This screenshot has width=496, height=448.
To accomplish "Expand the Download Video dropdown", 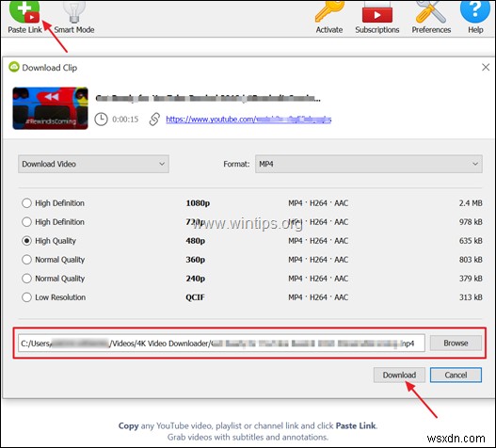I will [93, 164].
